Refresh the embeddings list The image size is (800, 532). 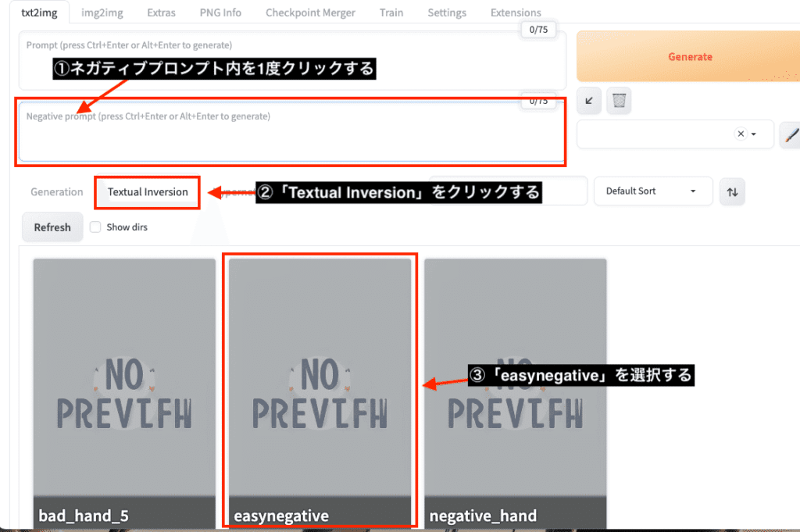point(52,227)
